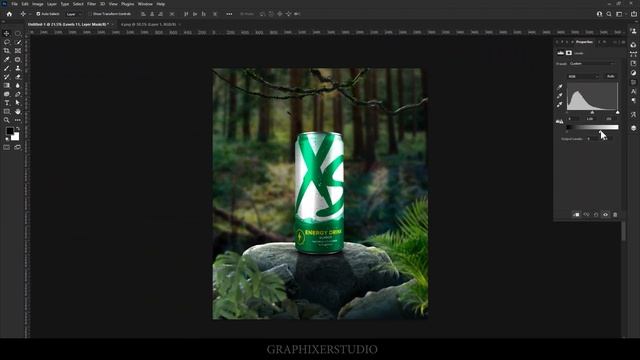Select the Dodge tool
Screen dimensions: 640x360
click(7, 94)
